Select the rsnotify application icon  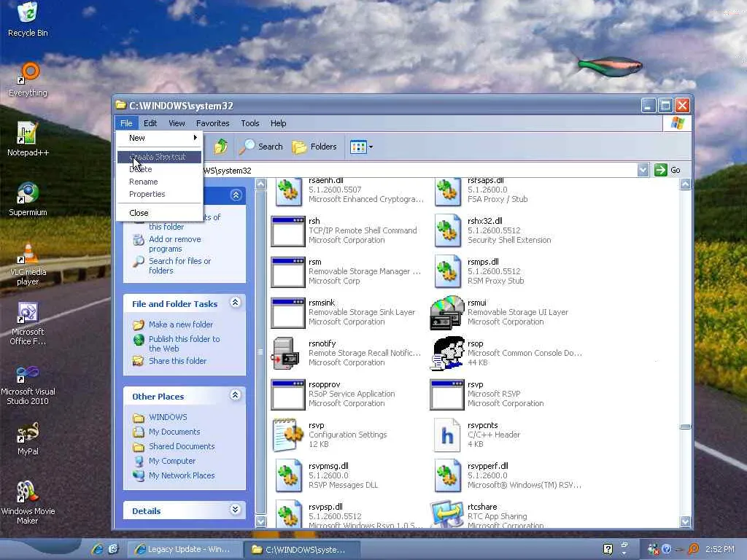click(286, 354)
